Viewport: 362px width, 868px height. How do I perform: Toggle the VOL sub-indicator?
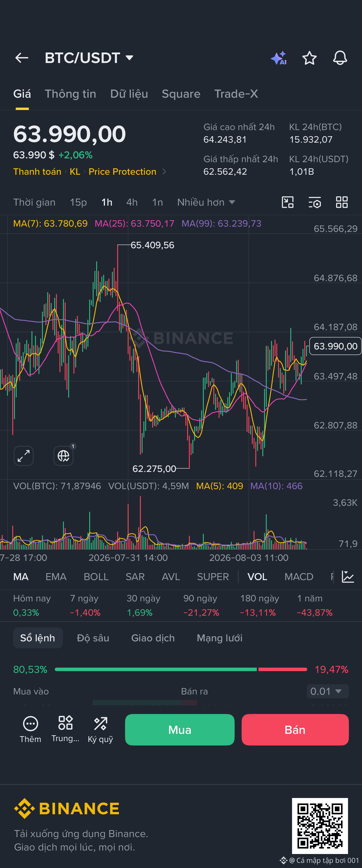257,577
